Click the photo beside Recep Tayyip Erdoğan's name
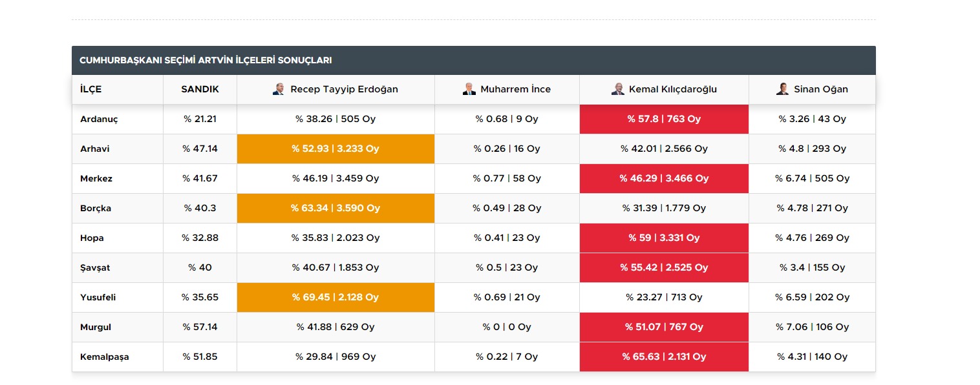 [279, 89]
